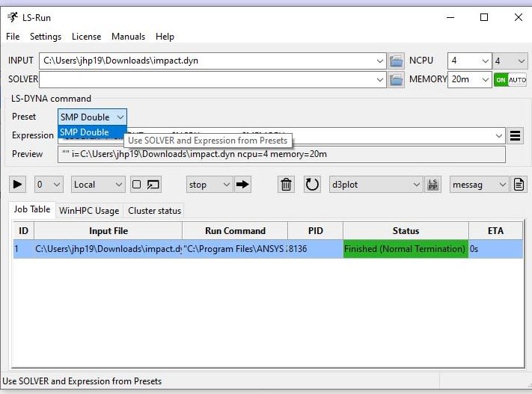Click the Preview command text field
This screenshot has width=532, height=394.
(x=281, y=154)
